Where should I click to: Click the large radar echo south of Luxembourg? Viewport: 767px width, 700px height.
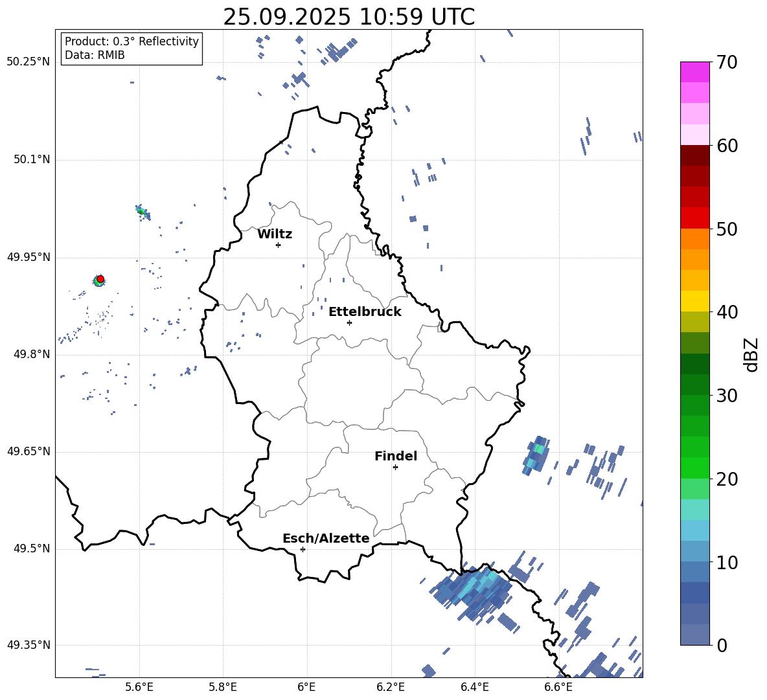coord(472,593)
